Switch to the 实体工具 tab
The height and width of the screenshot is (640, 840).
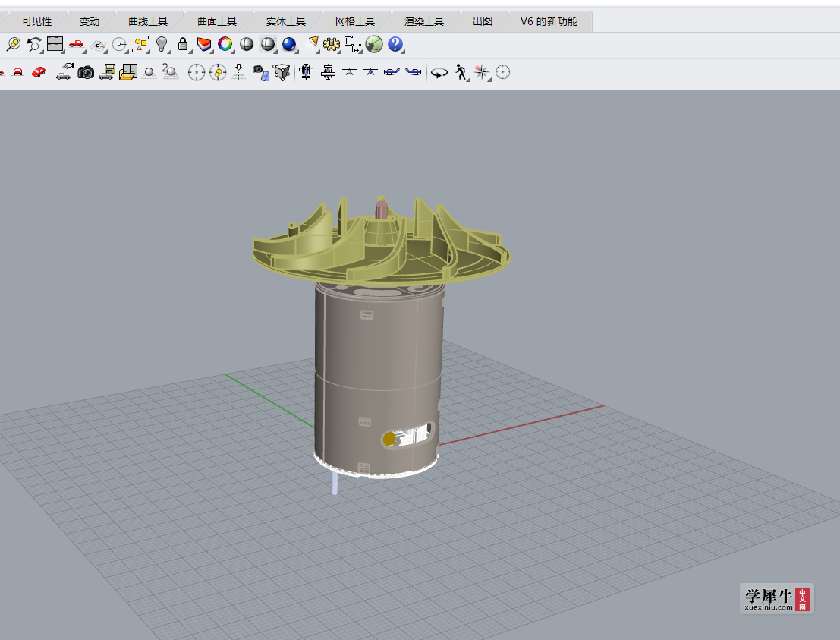pyautogui.click(x=285, y=21)
